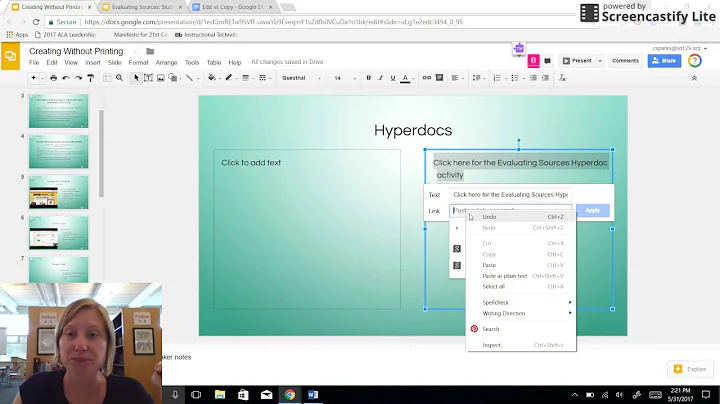
Task: Open the font size 14 dropdown
Action: [x=344, y=78]
